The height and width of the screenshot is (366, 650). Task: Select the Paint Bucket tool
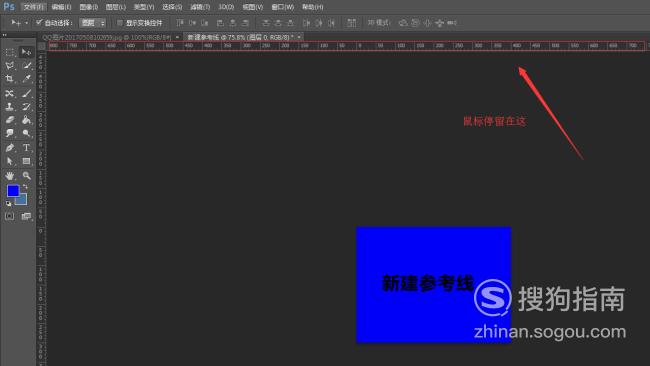[26, 120]
